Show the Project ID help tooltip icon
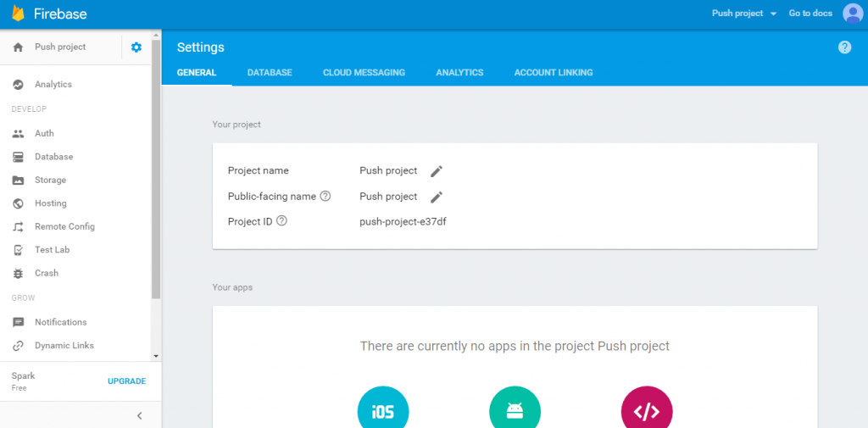 click(x=281, y=221)
